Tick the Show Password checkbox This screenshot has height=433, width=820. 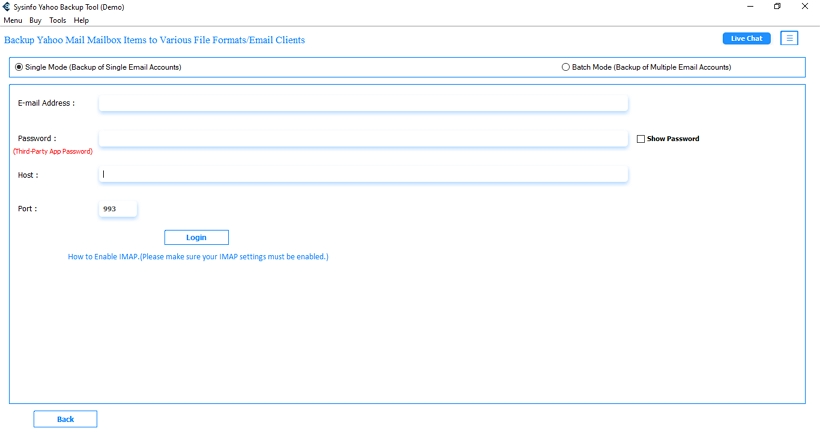(x=641, y=139)
